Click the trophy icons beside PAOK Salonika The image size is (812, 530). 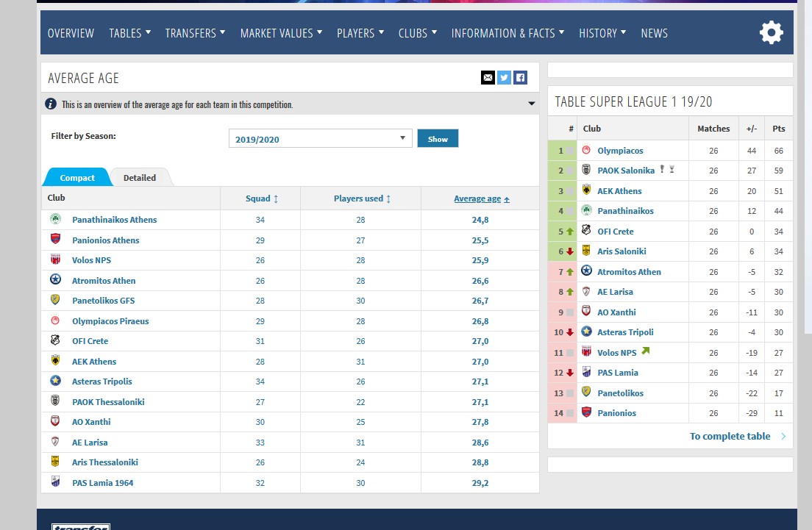point(666,169)
